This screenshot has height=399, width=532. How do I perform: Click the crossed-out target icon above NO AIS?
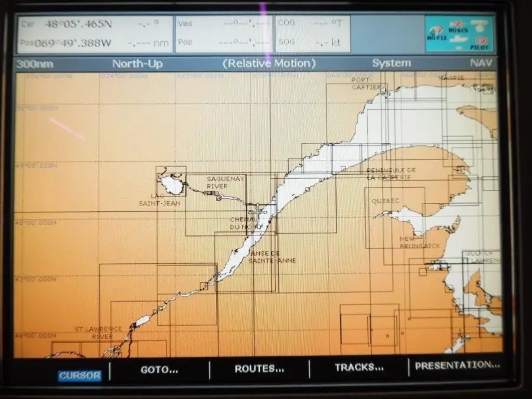(x=458, y=23)
